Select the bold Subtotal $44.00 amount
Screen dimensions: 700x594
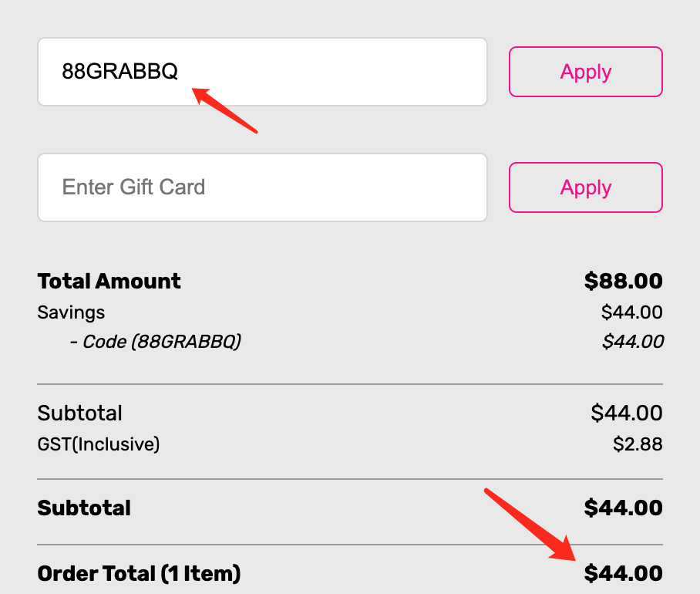coord(623,508)
